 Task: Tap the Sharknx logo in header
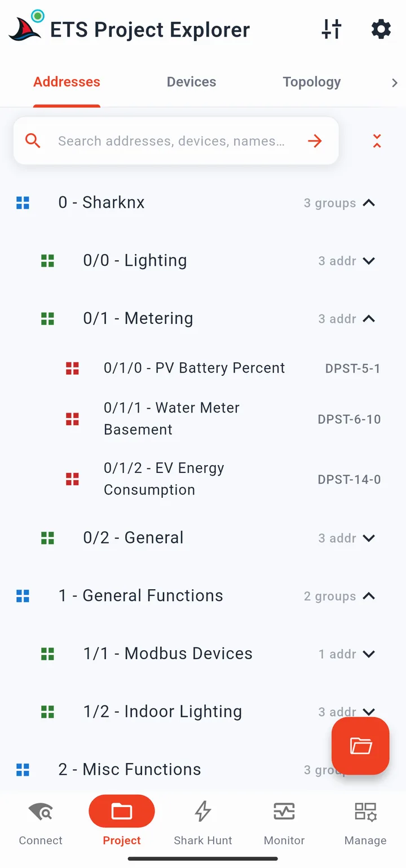[x=25, y=26]
